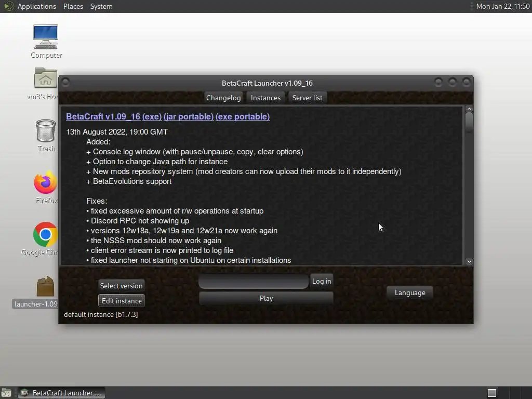Click the Log in button
Image resolution: width=532 pixels, height=399 pixels.
click(x=321, y=281)
